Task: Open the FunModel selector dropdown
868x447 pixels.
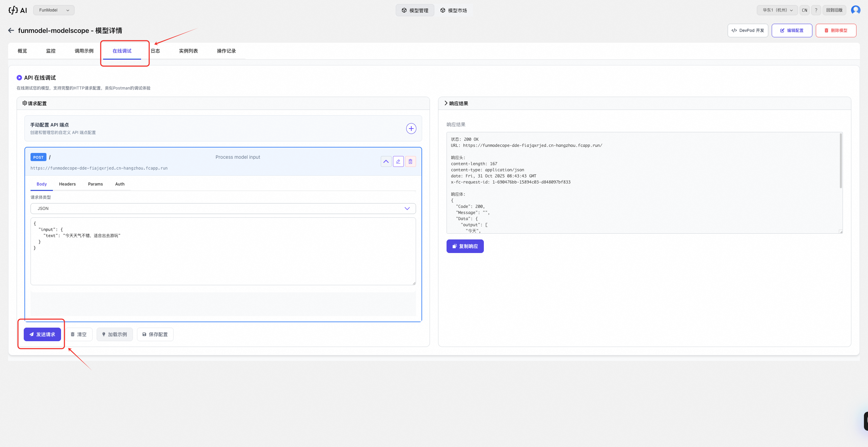Action: coord(54,10)
